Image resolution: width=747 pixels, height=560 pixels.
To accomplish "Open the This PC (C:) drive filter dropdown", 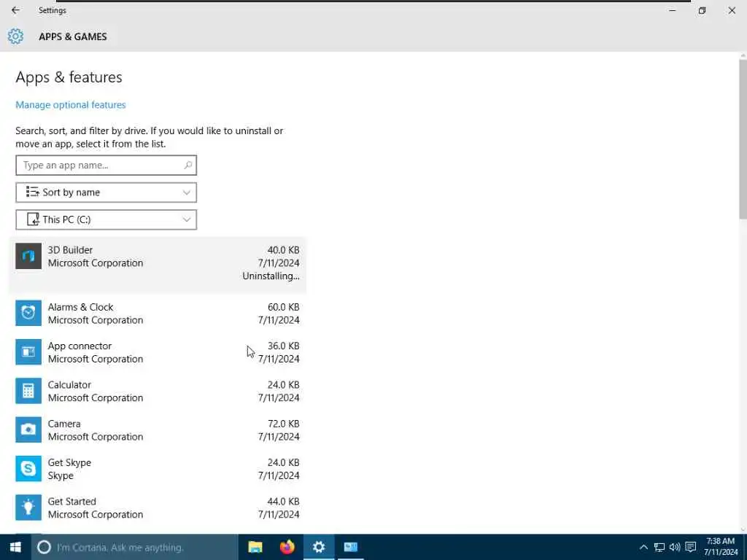I will (x=106, y=219).
